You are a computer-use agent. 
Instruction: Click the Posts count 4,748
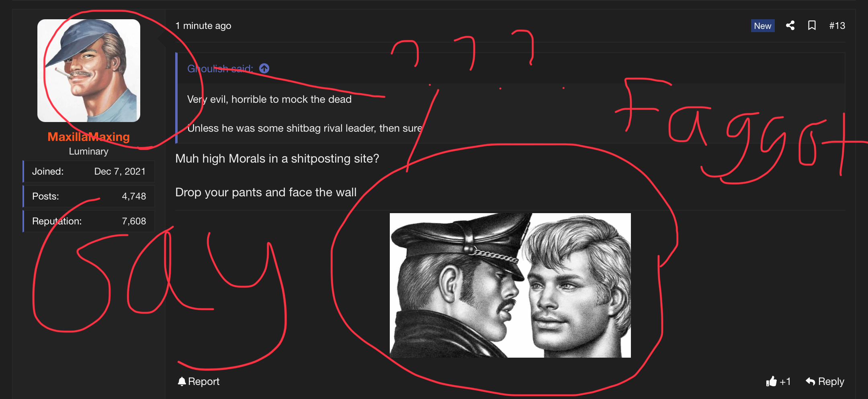click(x=134, y=196)
